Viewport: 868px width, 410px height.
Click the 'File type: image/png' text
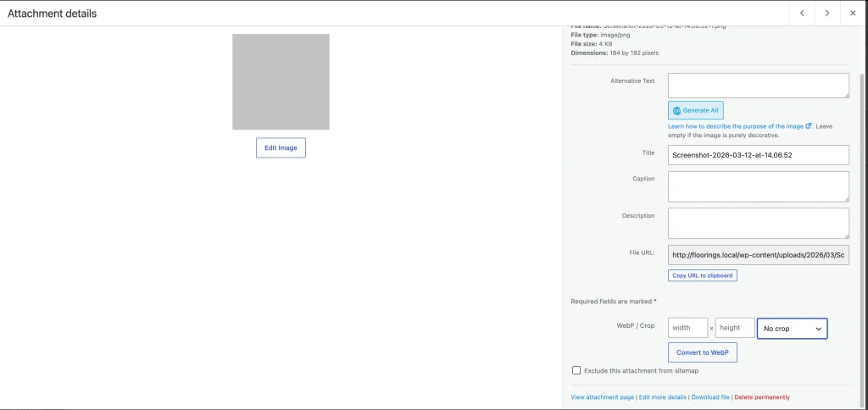600,35
